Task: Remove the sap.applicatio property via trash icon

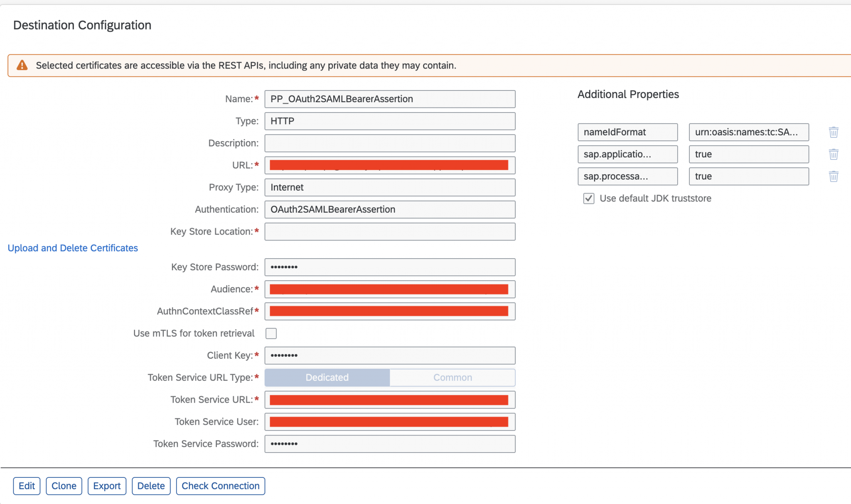Action: click(x=834, y=154)
